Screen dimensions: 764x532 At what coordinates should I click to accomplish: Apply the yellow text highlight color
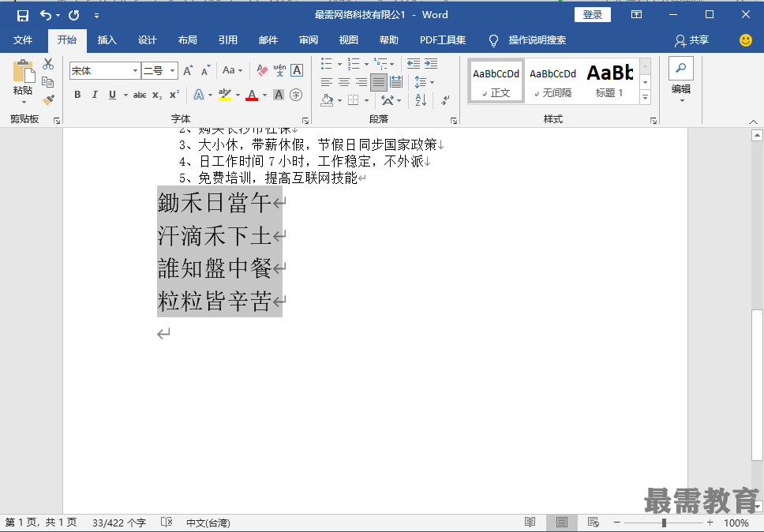pos(225,95)
